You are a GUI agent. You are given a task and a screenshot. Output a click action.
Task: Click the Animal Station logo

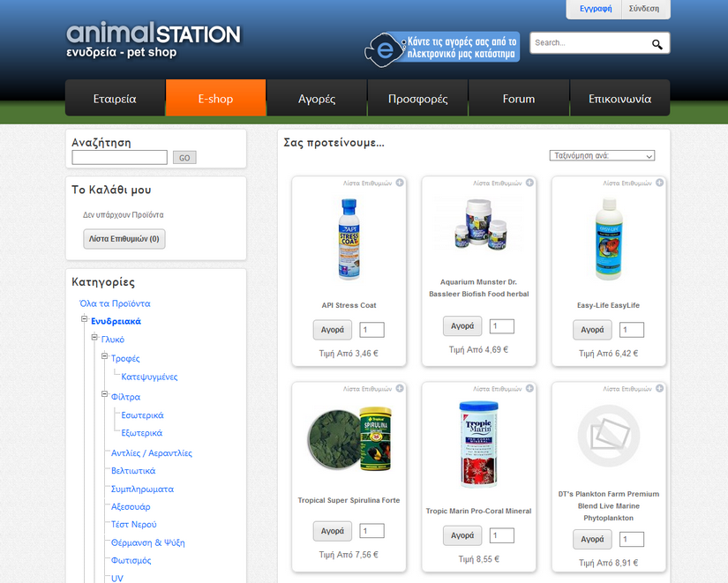click(153, 41)
